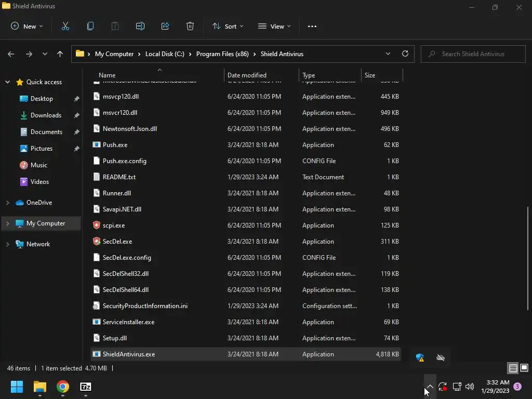Click the SecDel.exe shield icon
Image resolution: width=532 pixels, height=399 pixels.
97,241
